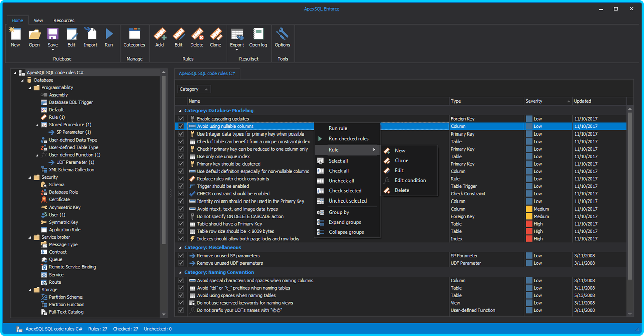Click the Export resultset icon
Image resolution: width=644 pixels, height=336 pixels.
[x=237, y=34]
